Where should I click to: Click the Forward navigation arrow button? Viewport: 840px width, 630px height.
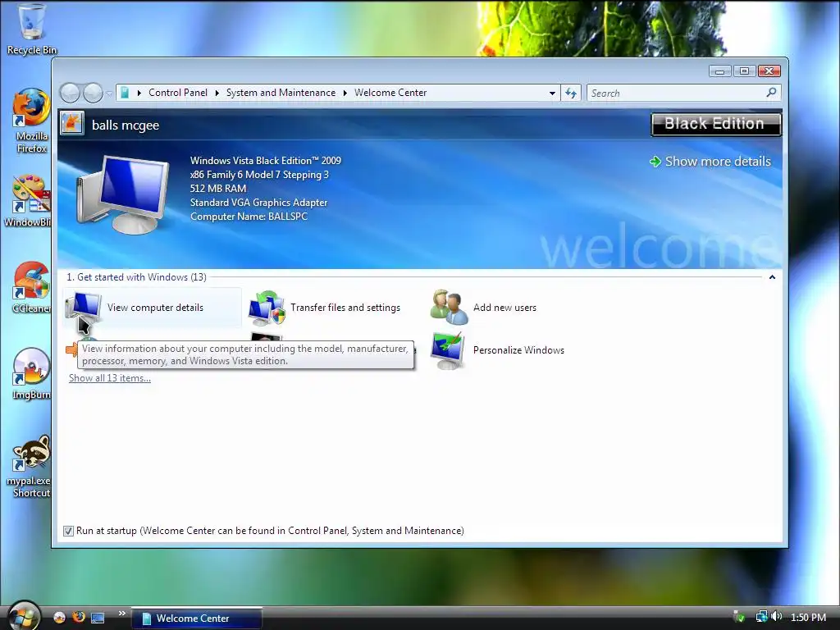coord(93,94)
